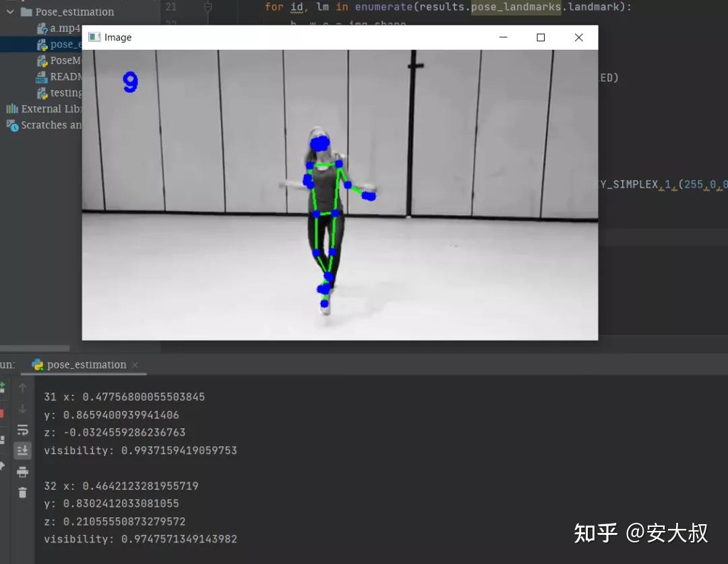Viewport: 728px width, 564px height.
Task: Click the Python icon on pose_estimation run tab
Action: point(38,364)
